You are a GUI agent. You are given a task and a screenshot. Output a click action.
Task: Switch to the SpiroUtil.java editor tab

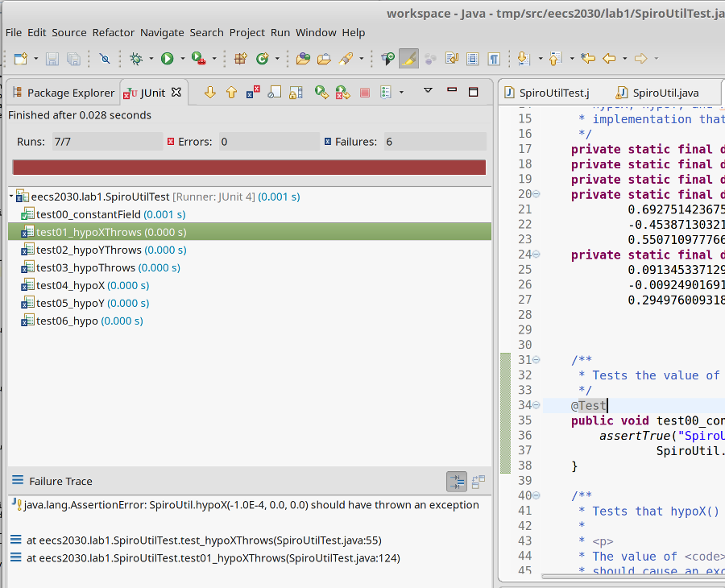pos(657,93)
